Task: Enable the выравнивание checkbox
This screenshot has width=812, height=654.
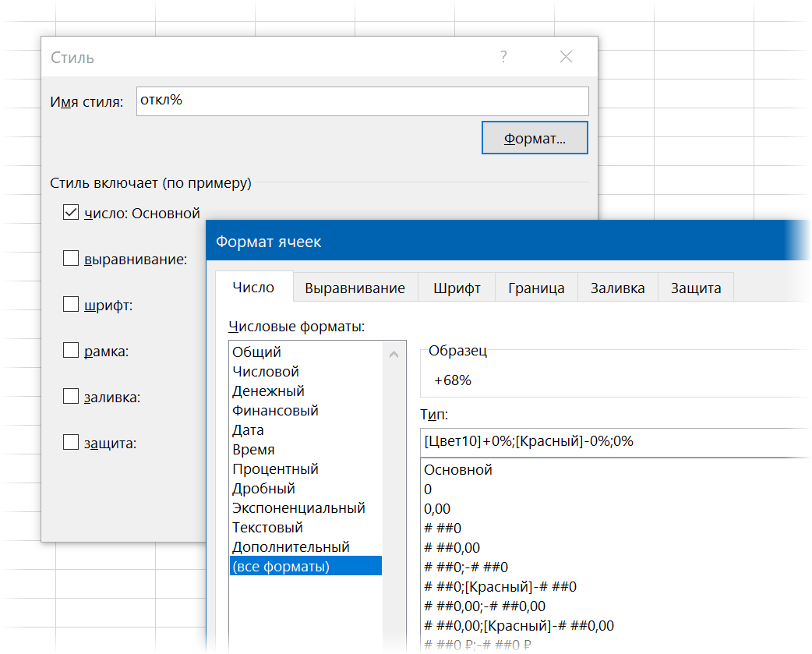Action: (71, 258)
